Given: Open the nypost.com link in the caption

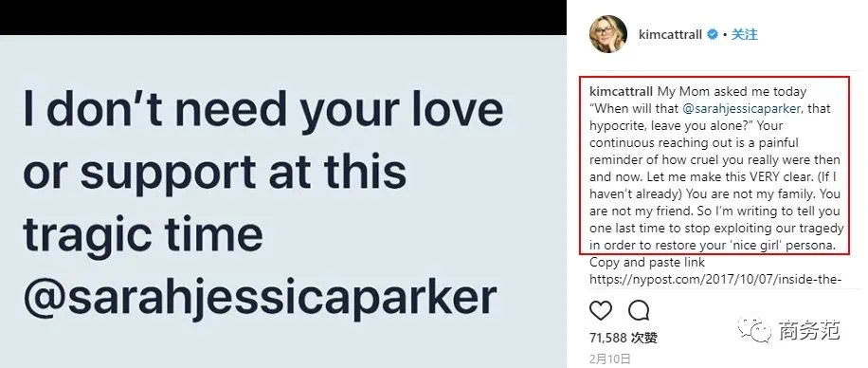Looking at the screenshot, I should 715,280.
